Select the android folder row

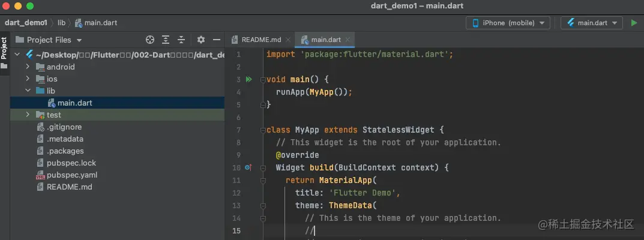118,67
